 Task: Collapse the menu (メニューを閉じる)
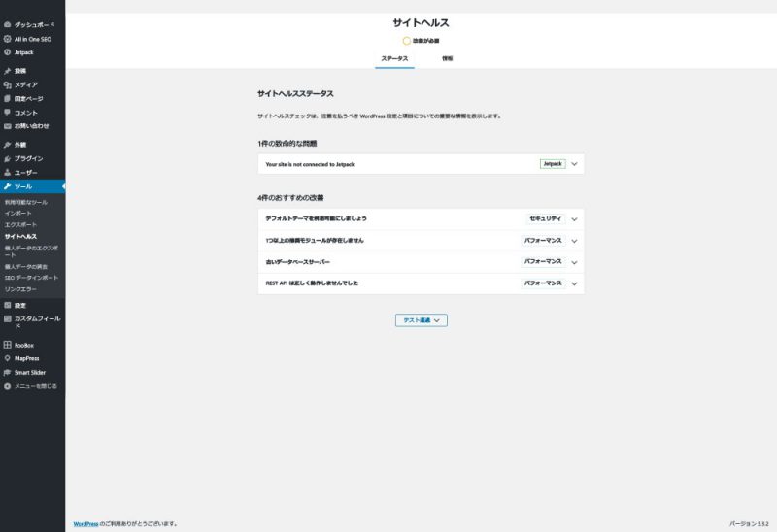click(x=35, y=385)
